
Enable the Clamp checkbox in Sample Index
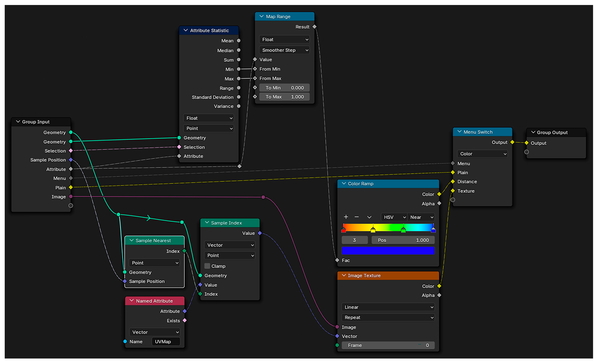click(207, 266)
